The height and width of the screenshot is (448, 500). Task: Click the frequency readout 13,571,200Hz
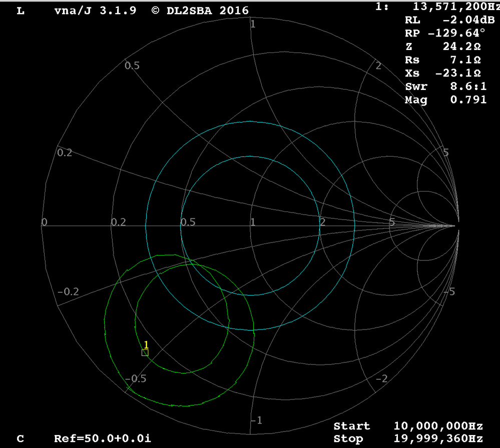[x=456, y=6]
